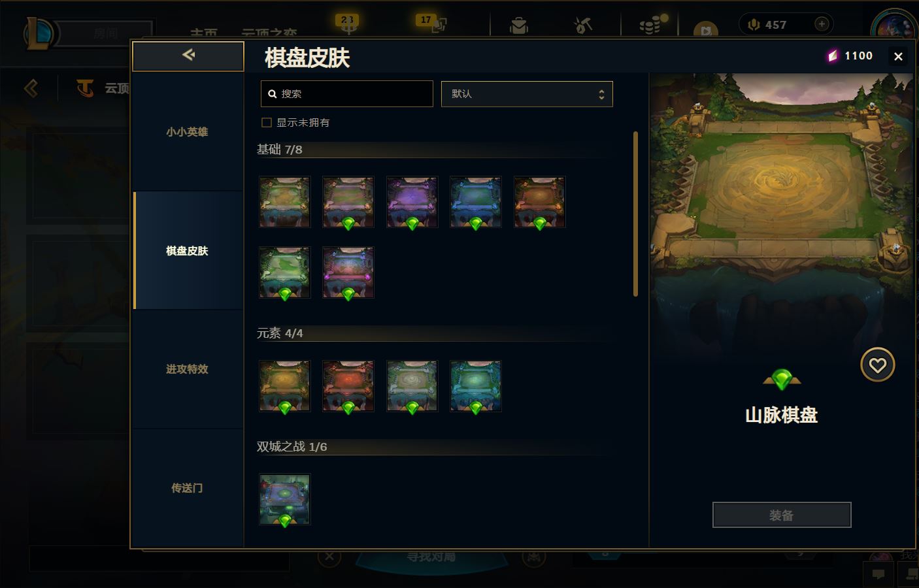The image size is (919, 588).
Task: Switch to the 进攻特效 tab
Action: point(188,369)
